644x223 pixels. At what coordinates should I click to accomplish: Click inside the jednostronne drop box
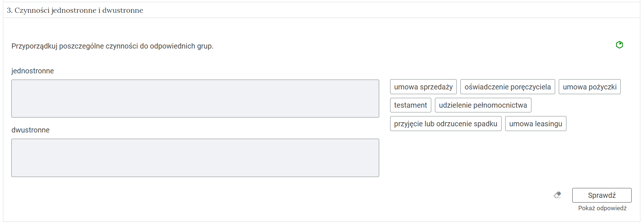click(195, 99)
